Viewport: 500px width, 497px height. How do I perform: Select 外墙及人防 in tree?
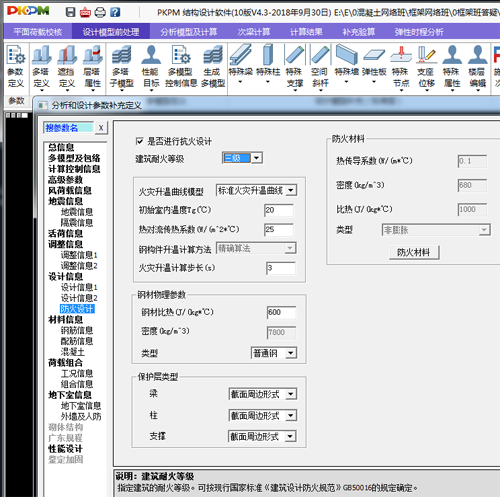click(x=81, y=416)
